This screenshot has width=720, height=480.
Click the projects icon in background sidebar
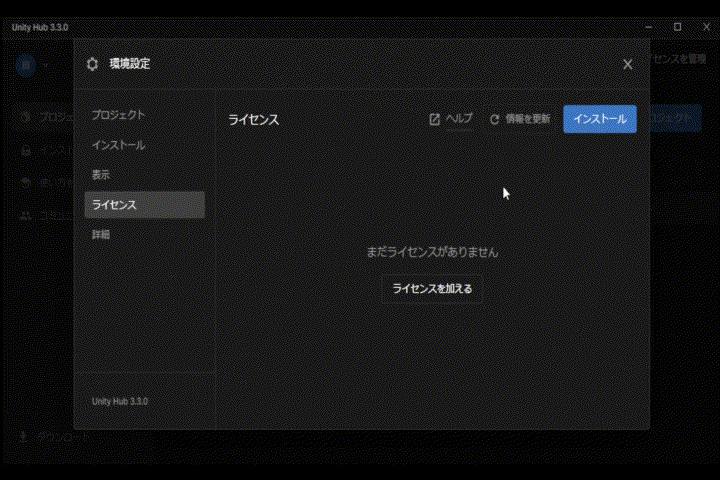(x=26, y=117)
